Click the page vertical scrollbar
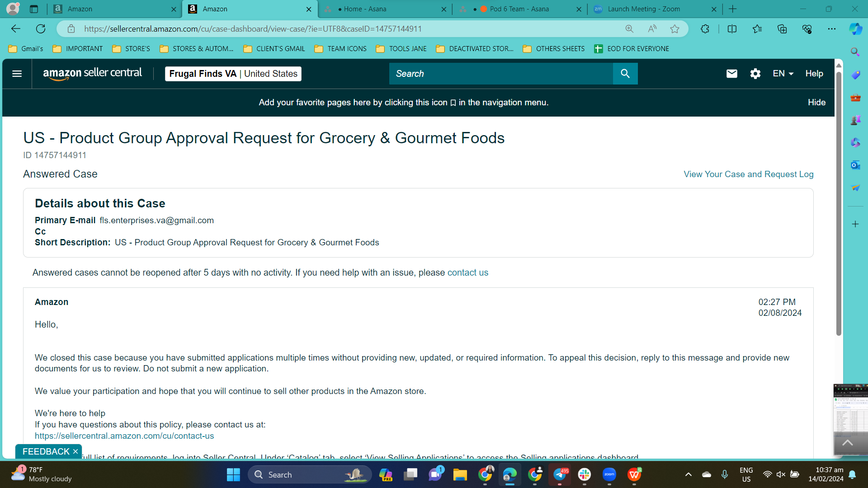Viewport: 868px width, 488px height. (x=839, y=203)
